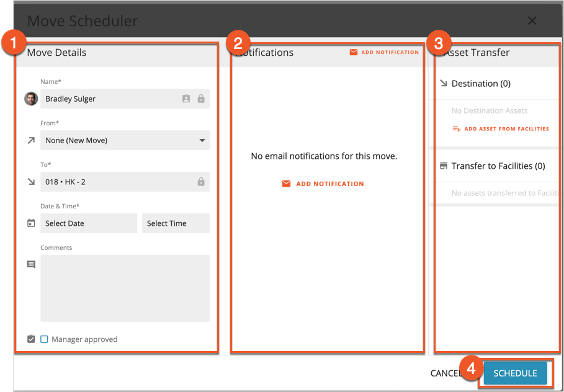Click the envelope icon above the center ADD NOTIFICATION
The image size is (564, 392).
(286, 184)
